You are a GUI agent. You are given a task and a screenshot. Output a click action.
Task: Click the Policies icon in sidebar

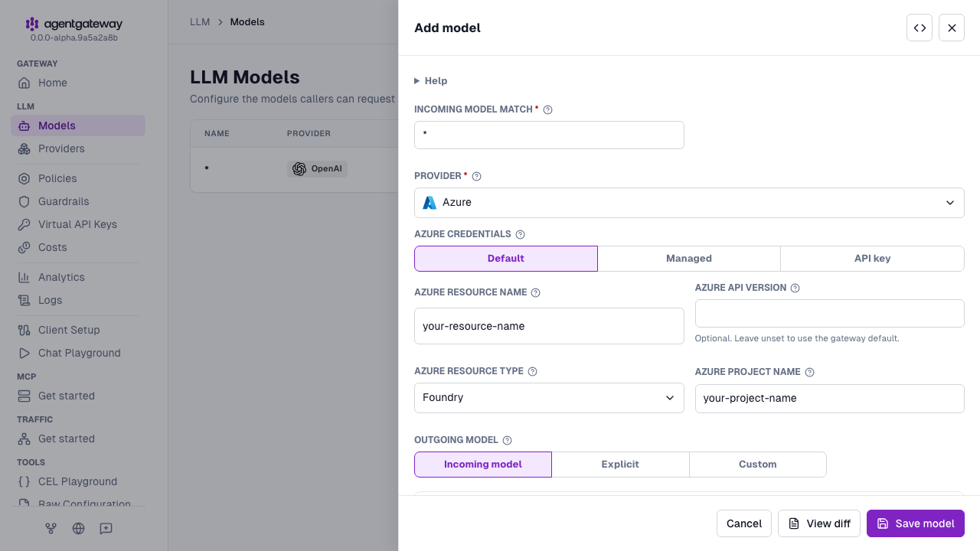point(24,178)
